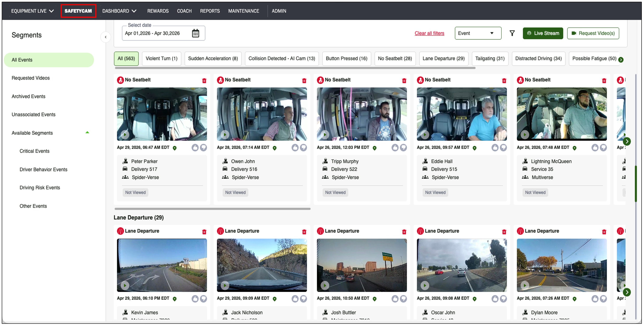The height and width of the screenshot is (326, 644).
Task: Click the No Seatbelt icon on Peter Parker's card
Action: (x=120, y=80)
